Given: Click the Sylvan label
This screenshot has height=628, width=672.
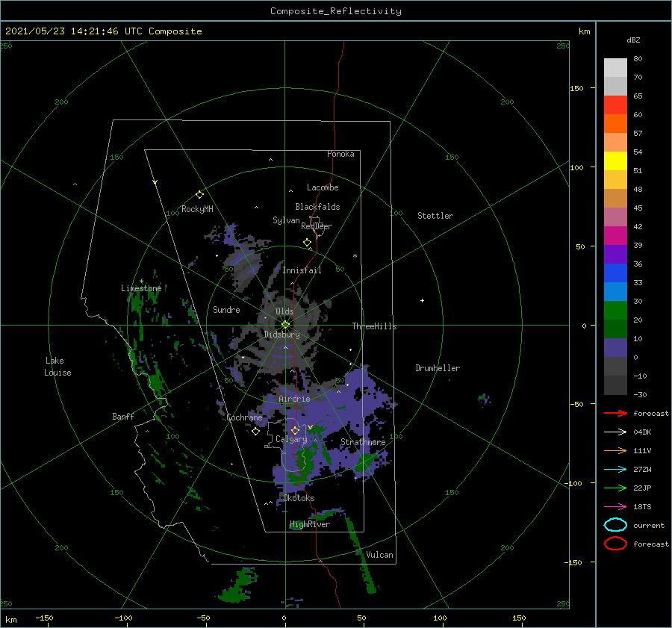Looking at the screenshot, I should coord(286,220).
